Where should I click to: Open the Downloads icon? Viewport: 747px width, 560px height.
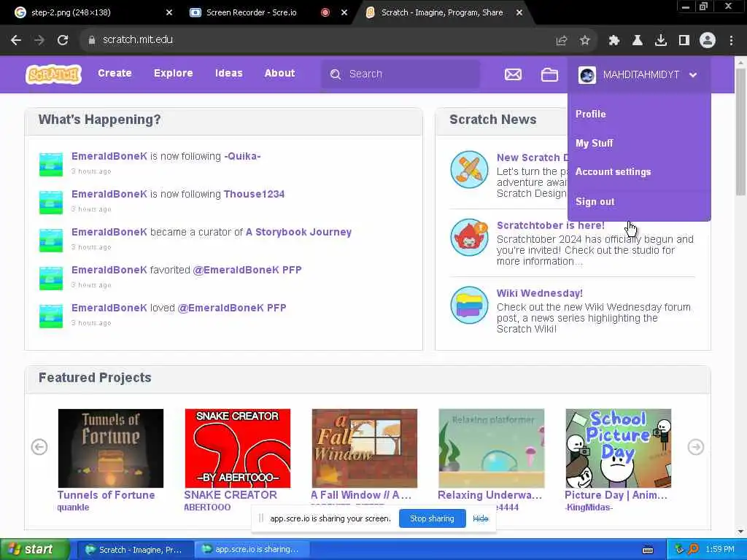tap(661, 41)
